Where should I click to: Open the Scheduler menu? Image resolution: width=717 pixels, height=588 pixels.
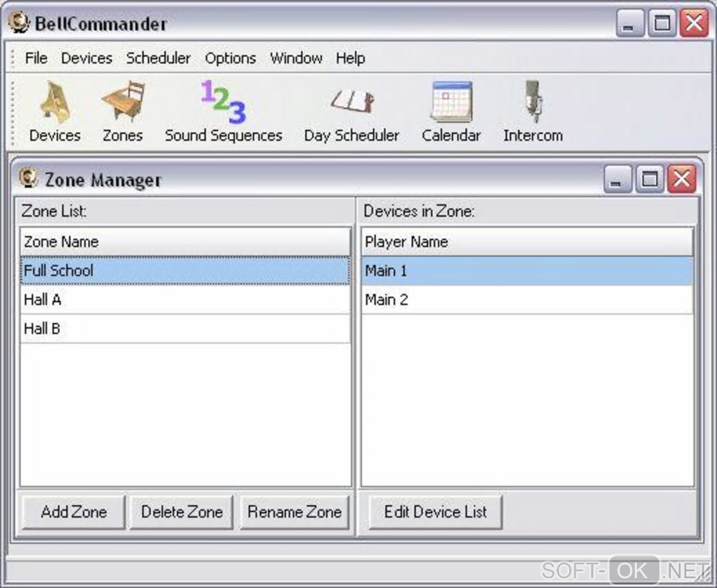pos(158,58)
